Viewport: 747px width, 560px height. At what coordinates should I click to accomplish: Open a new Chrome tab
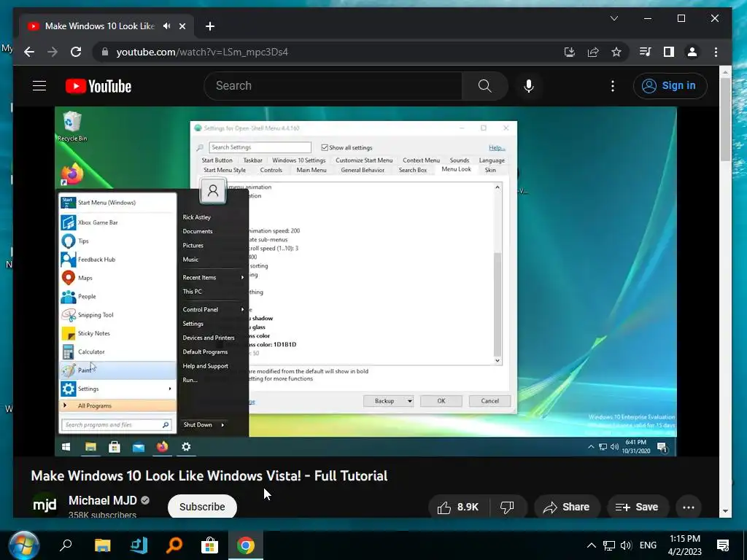pos(209,26)
